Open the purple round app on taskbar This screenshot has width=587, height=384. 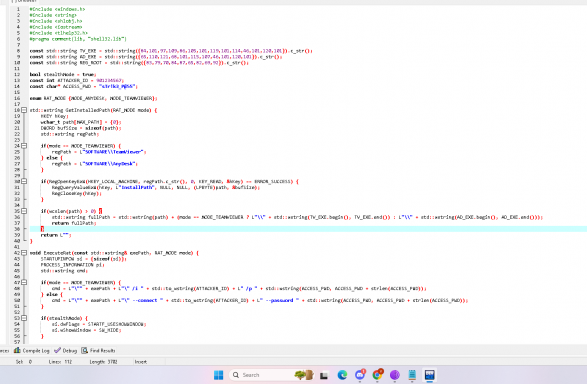coord(395,375)
